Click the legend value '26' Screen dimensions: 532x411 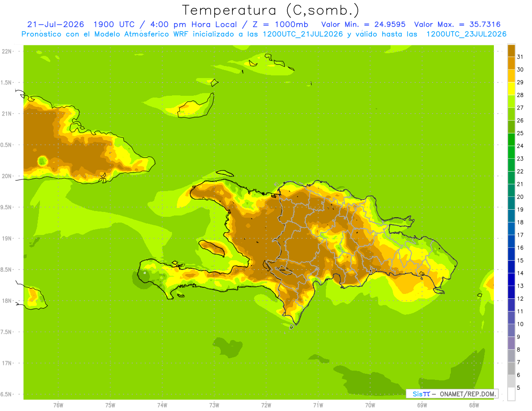pos(520,120)
